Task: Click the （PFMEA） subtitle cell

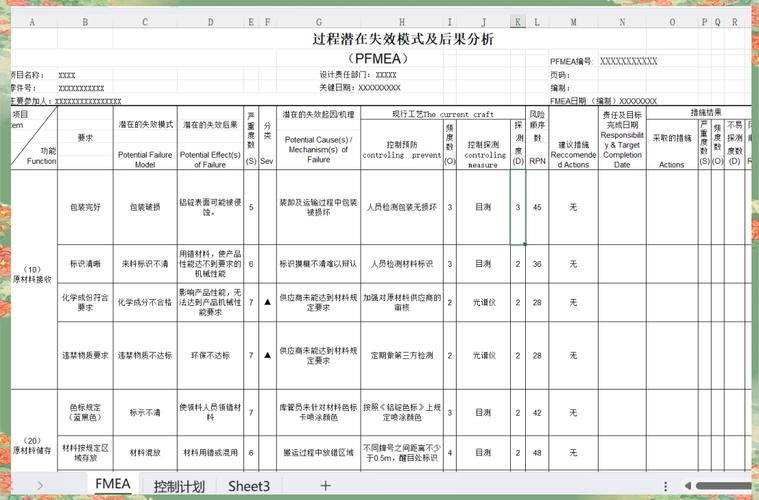Action: click(378, 59)
